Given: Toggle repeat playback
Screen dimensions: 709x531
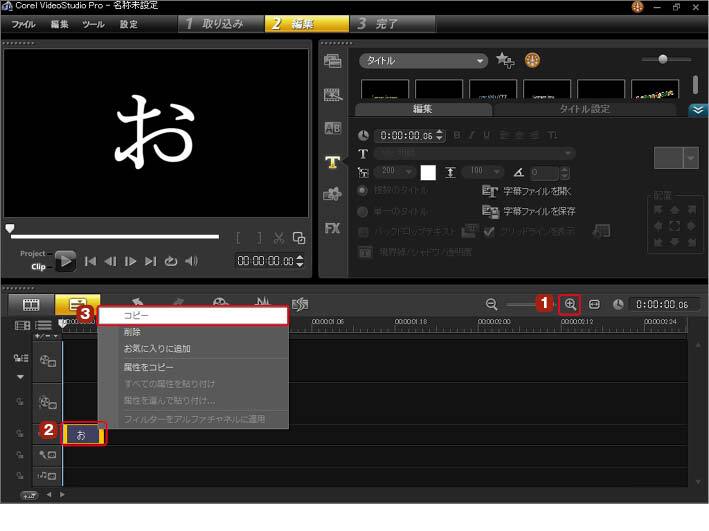Looking at the screenshot, I should [x=170, y=261].
